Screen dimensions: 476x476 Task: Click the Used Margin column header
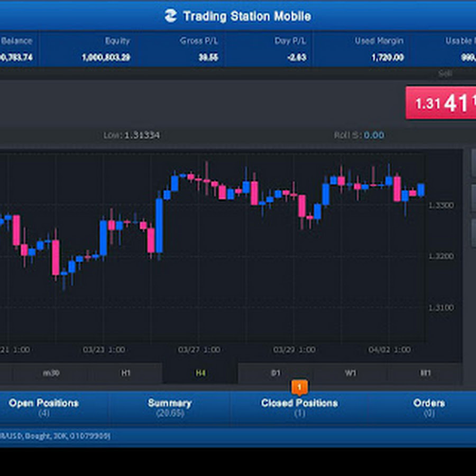pyautogui.click(x=379, y=41)
